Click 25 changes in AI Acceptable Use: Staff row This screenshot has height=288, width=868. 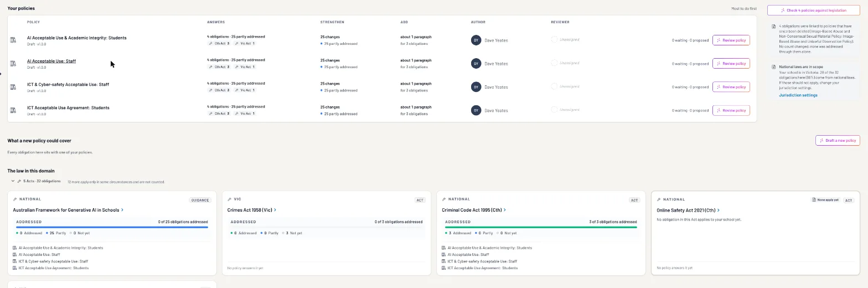[x=330, y=60]
